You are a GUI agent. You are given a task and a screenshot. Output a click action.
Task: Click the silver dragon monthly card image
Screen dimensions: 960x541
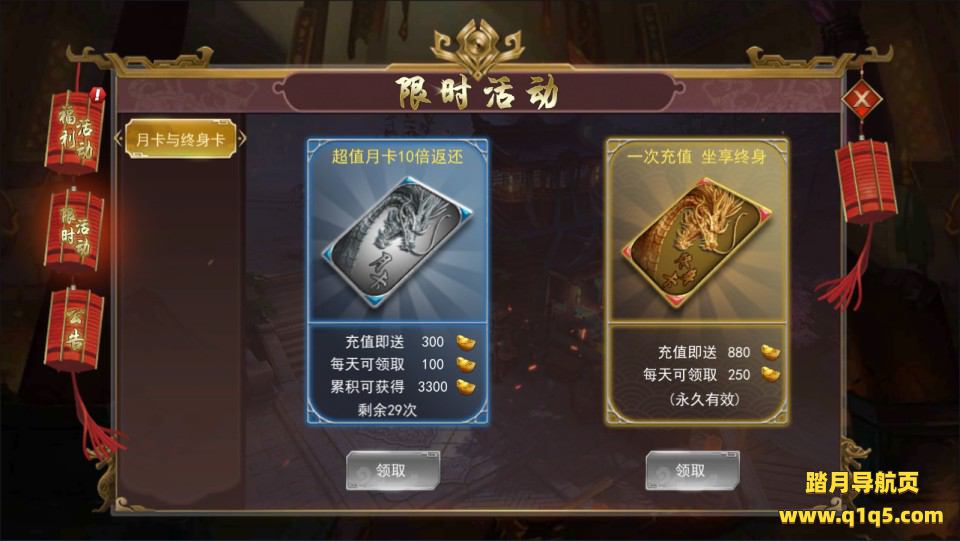click(x=398, y=242)
